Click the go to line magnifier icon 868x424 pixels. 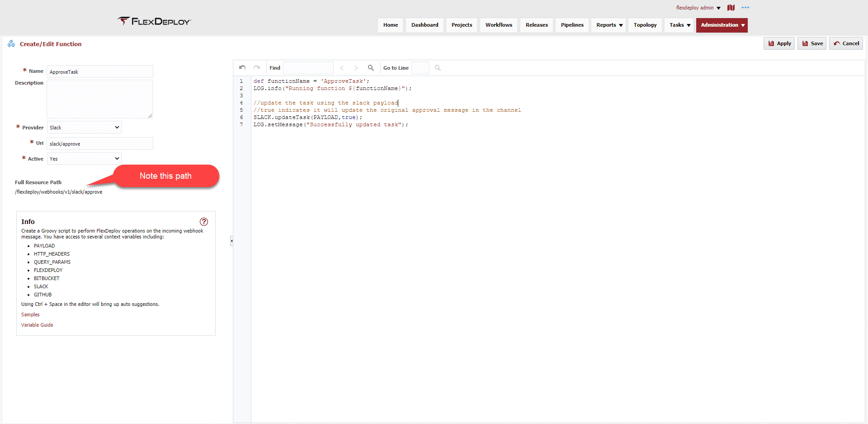tap(438, 68)
